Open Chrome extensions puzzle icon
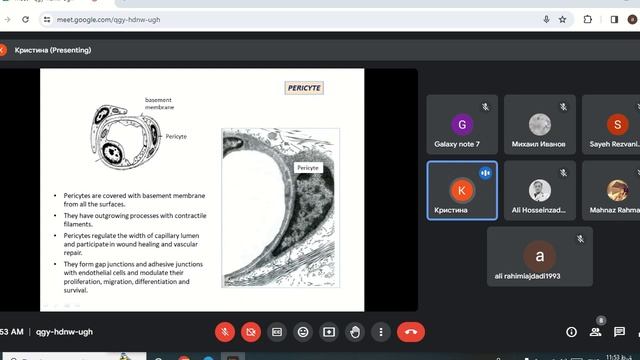This screenshot has width=640, height=360. (587, 19)
